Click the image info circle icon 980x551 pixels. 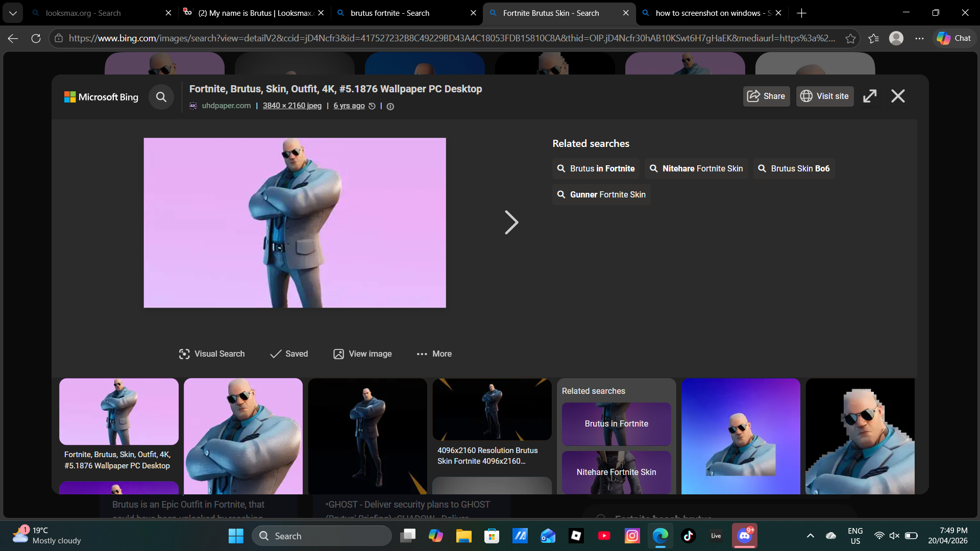pos(390,107)
